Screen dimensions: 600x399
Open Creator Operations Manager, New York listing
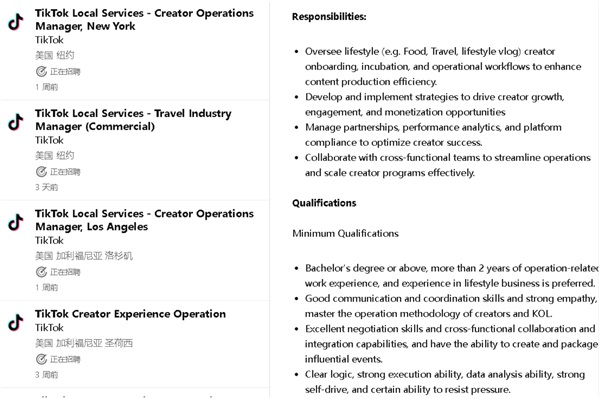[144, 20]
